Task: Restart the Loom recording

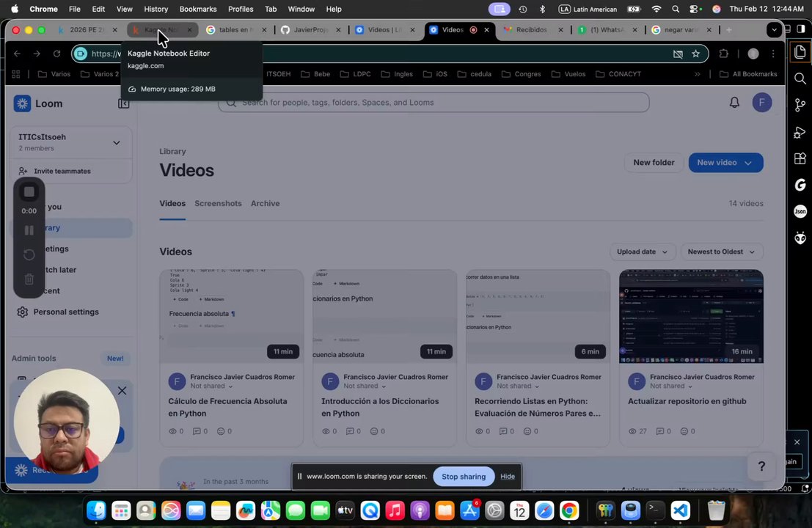Action: point(29,254)
